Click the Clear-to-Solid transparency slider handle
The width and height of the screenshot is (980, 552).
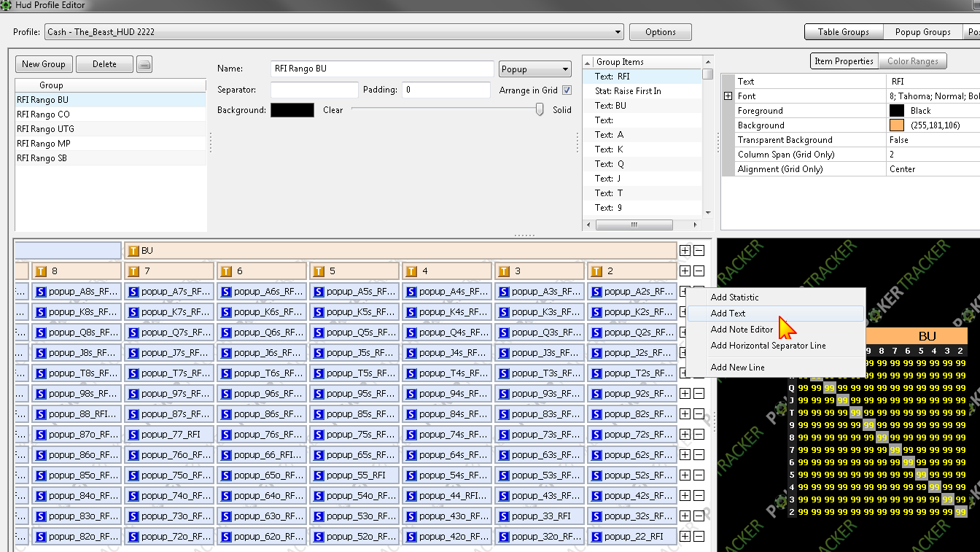tap(540, 109)
